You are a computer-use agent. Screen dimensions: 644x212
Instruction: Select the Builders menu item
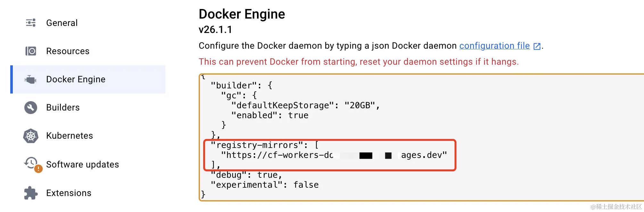63,108
